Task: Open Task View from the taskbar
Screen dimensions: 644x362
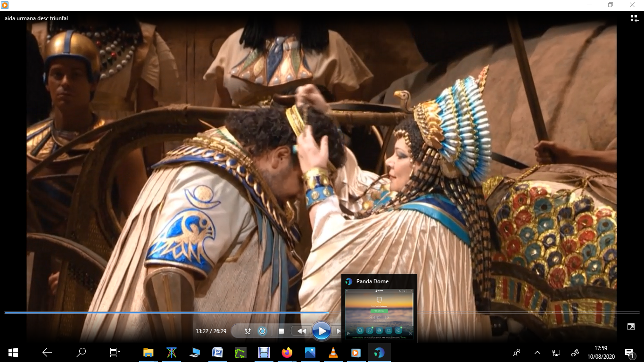Action: point(115,352)
